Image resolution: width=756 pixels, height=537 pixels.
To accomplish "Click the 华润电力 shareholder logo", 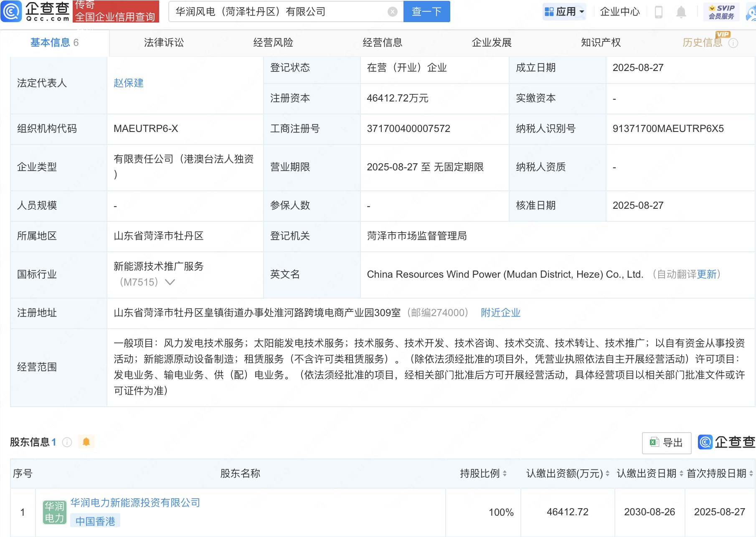I will [54, 512].
